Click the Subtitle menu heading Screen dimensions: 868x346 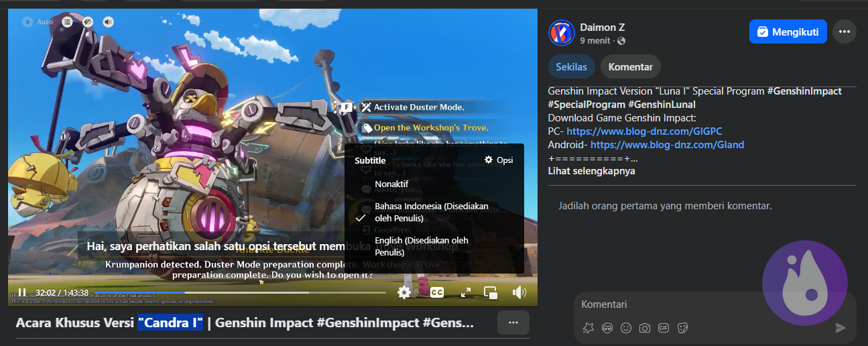(x=370, y=160)
